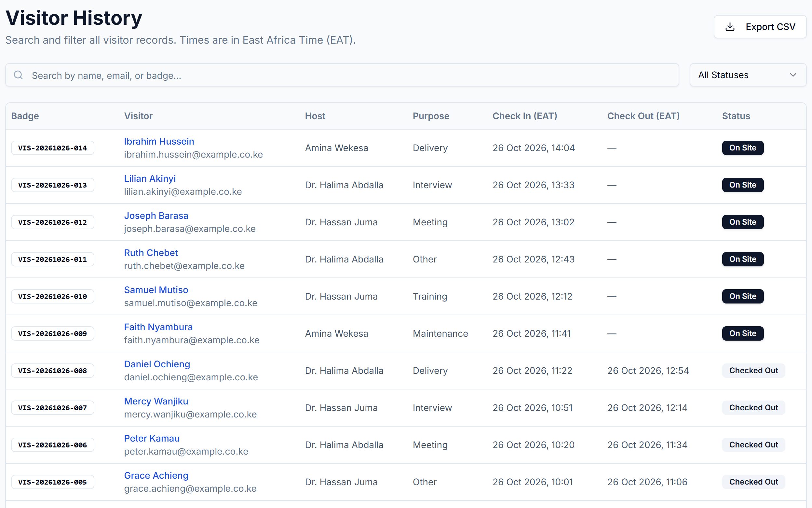View Daniel Ochieng visitor record
Viewport: 812px width, 508px height.
point(157,364)
